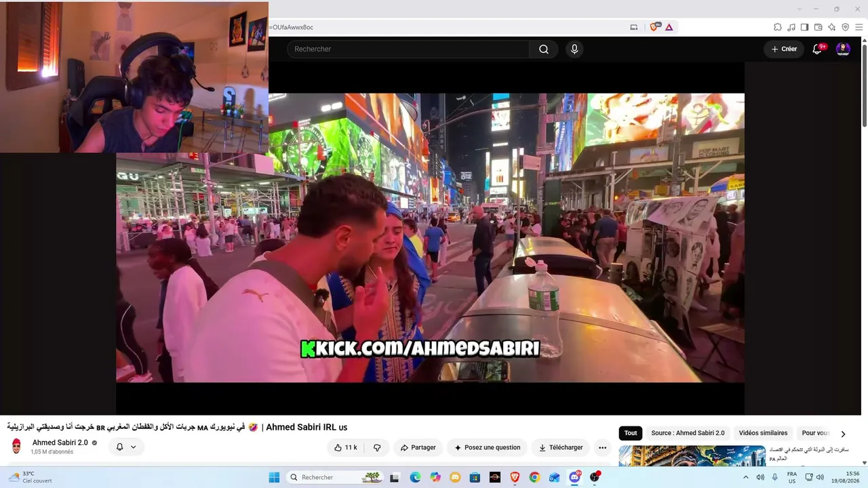Screen dimensions: 868x488
Task: Select the Tout filter chip
Action: pos(631,433)
